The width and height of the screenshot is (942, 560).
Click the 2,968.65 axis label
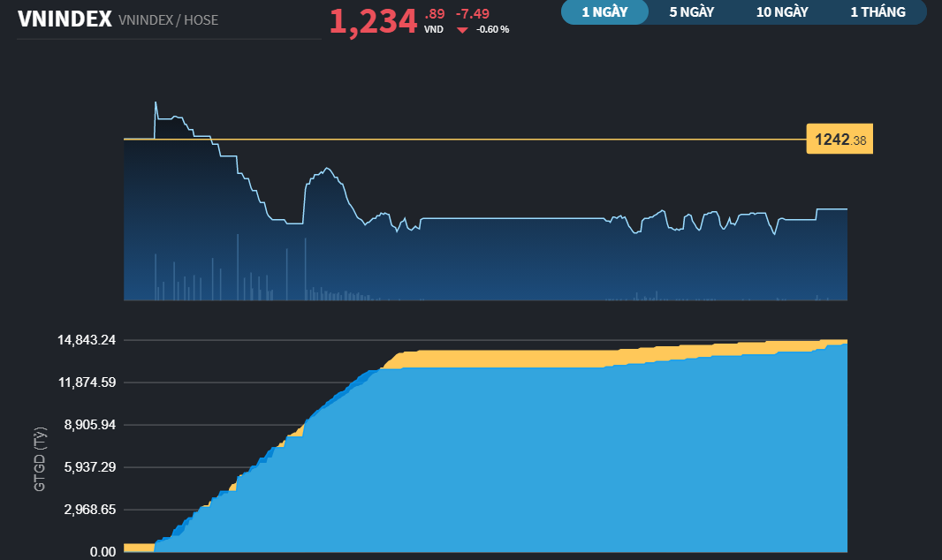(x=89, y=510)
